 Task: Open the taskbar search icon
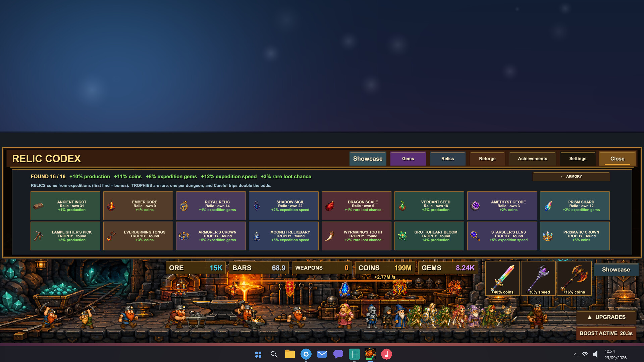click(274, 354)
